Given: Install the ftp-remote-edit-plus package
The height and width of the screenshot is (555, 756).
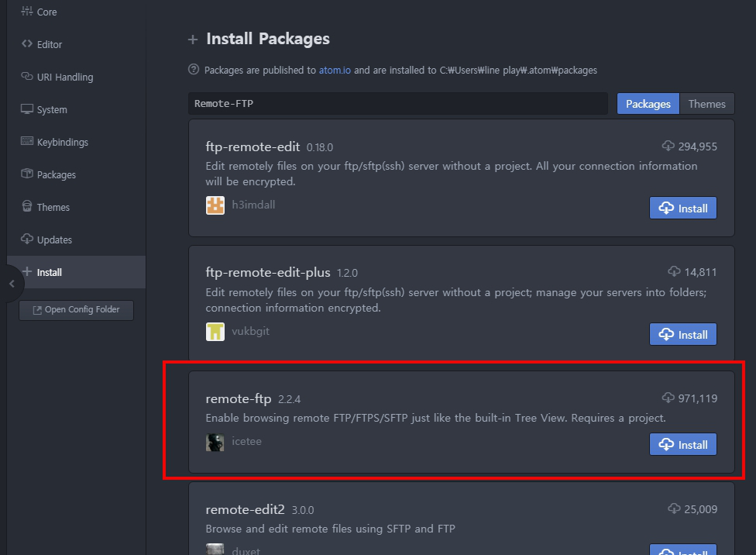Looking at the screenshot, I should click(682, 334).
